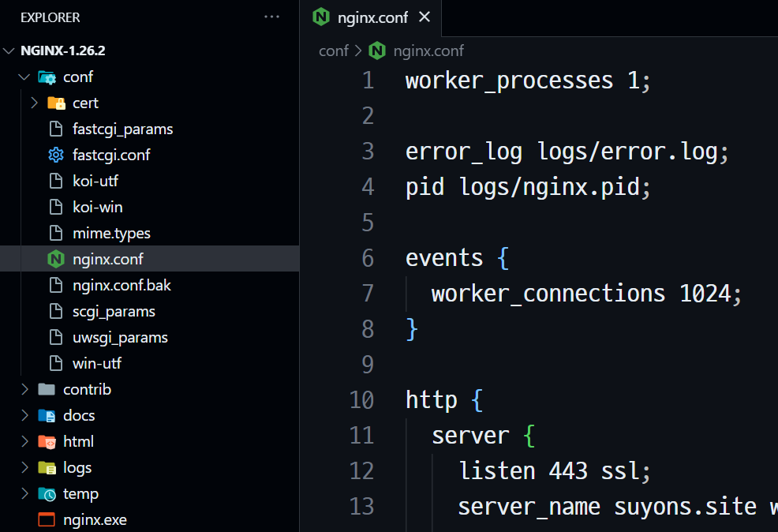The width and height of the screenshot is (778, 532).
Task: Click 'events' keyword on line 6
Action: coord(444,258)
